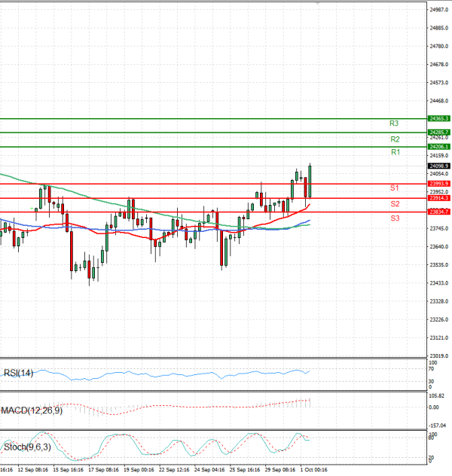This screenshot has width=452, height=476.
Task: Click the 23993.9 red price tag
Action: 438,184
